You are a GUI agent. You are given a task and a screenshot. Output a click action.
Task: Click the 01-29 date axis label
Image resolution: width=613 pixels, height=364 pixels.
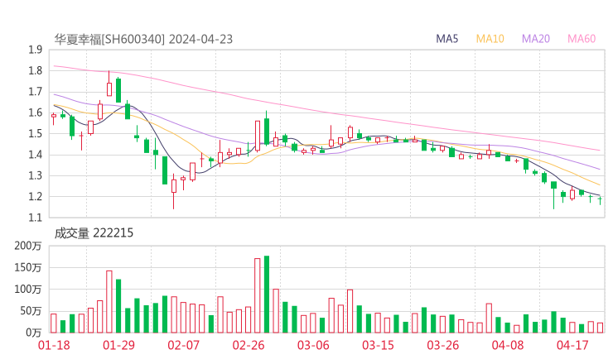click(118, 345)
